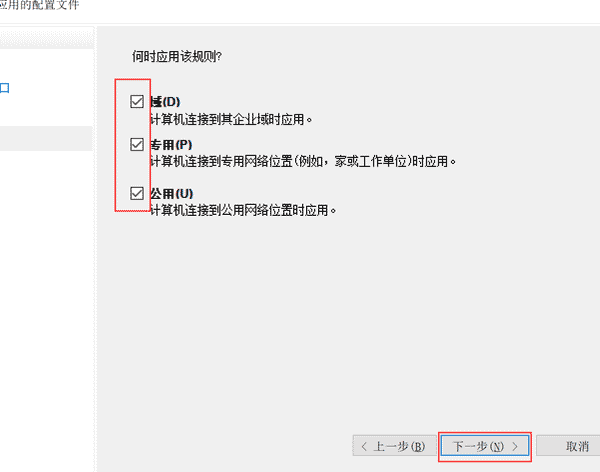Go back with the 上一步(B) button
The height and width of the screenshot is (472, 600).
click(x=394, y=446)
